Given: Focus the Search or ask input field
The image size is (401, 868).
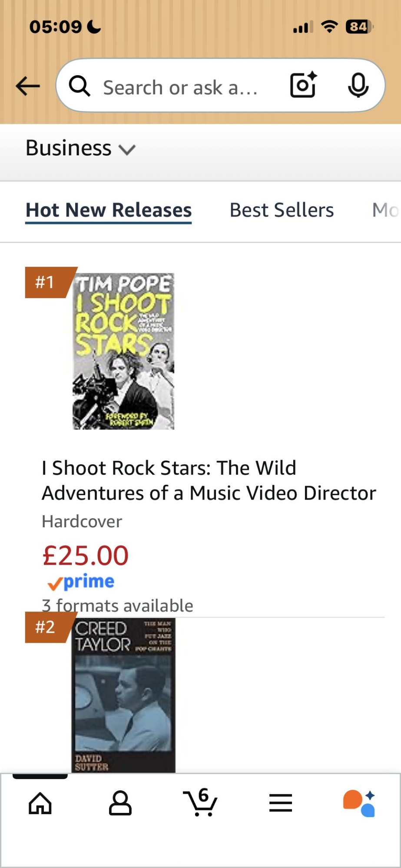Looking at the screenshot, I should (180, 87).
